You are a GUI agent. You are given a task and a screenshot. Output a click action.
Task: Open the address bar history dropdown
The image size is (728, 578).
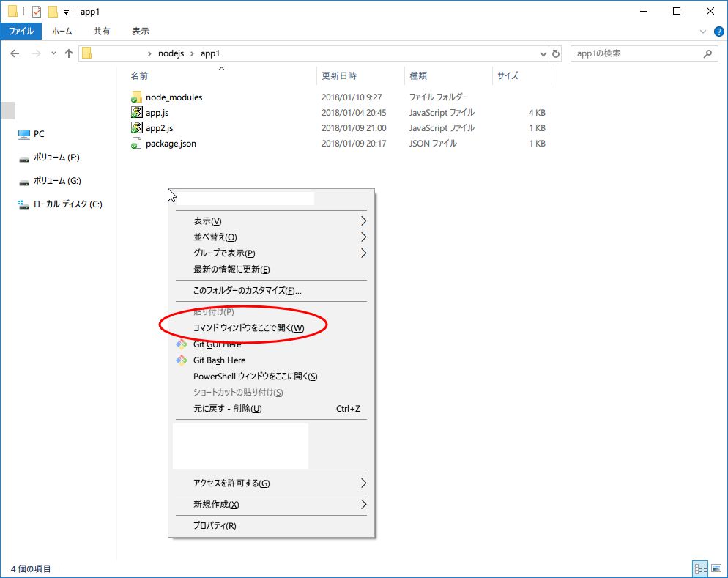click(543, 53)
